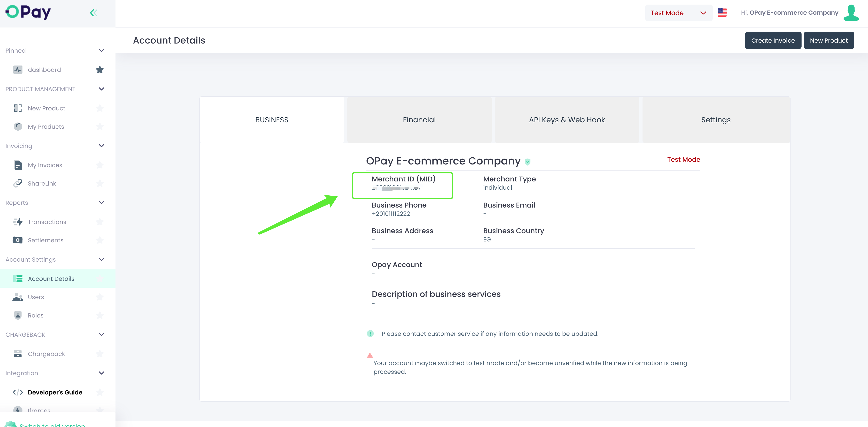This screenshot has height=427, width=868.
Task: Collapse the sidebar with the double-chevron icon
Action: [94, 13]
